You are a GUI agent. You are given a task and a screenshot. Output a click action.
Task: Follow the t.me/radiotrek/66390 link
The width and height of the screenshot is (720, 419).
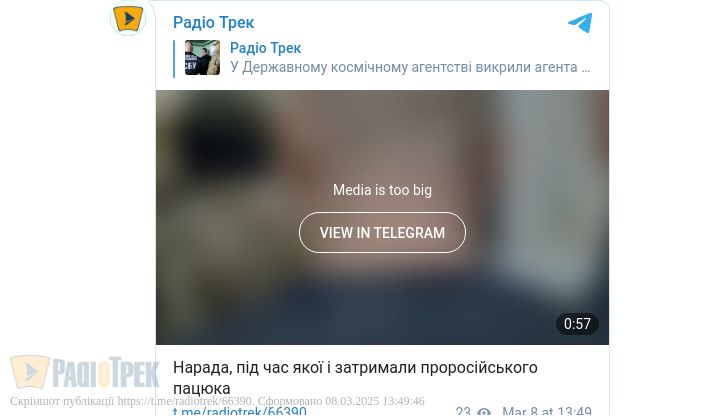point(240,412)
